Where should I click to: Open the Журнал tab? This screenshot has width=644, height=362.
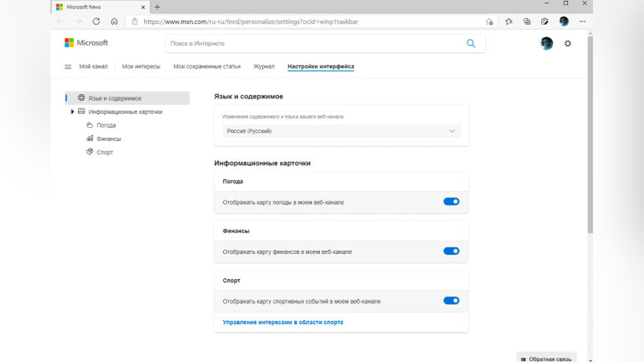coord(264,67)
